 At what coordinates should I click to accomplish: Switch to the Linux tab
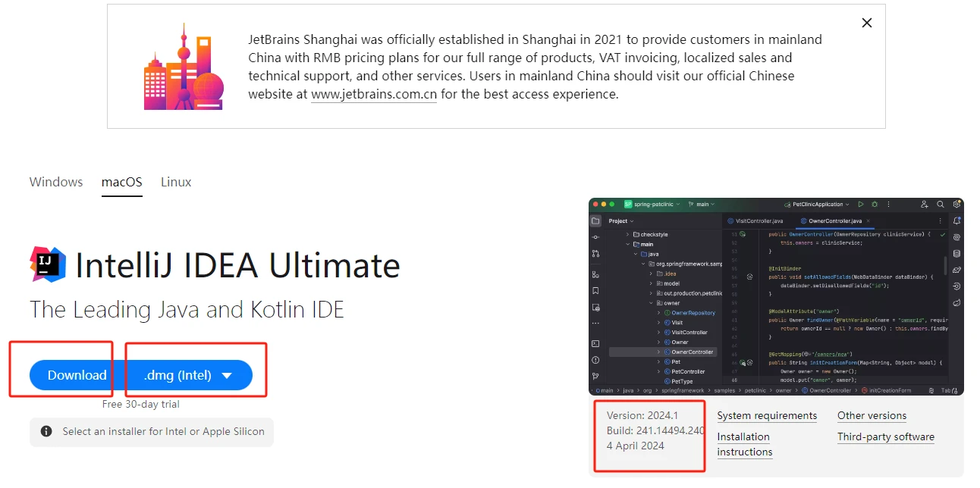[x=176, y=182]
